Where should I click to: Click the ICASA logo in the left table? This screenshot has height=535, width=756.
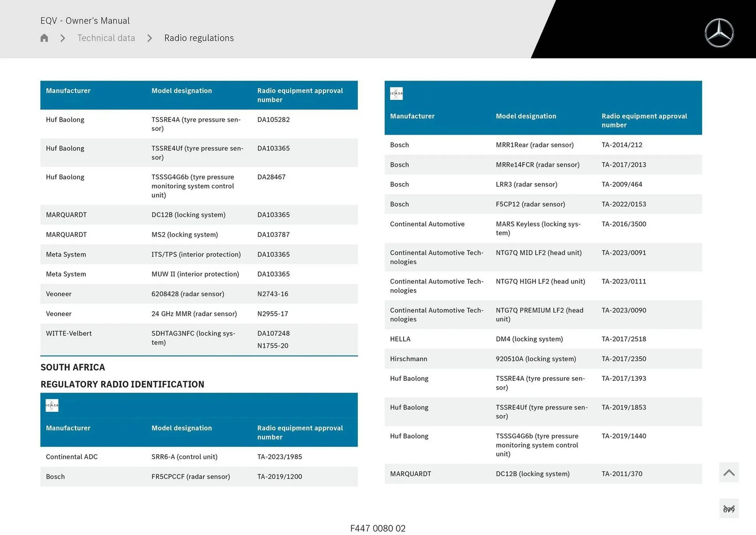click(52, 405)
